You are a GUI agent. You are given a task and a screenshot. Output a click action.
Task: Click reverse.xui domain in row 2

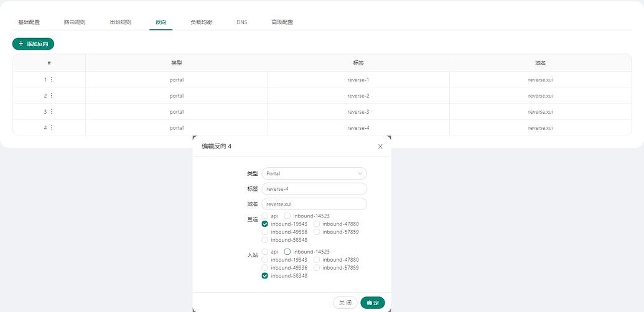pos(541,96)
